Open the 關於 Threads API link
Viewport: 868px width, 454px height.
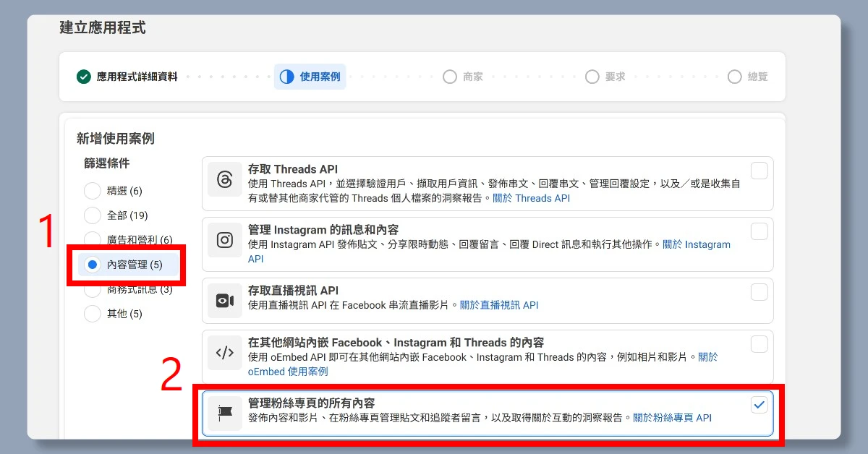(x=531, y=198)
